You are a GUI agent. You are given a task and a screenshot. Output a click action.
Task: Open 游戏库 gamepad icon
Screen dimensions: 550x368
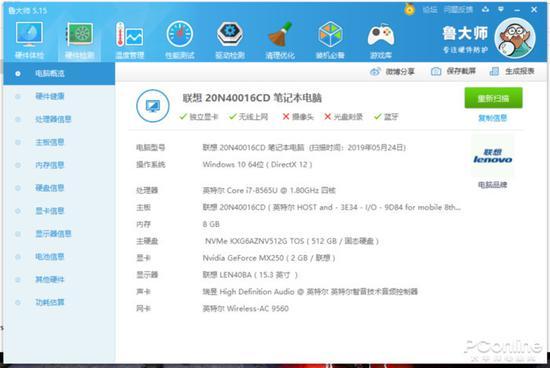pyautogui.click(x=381, y=40)
